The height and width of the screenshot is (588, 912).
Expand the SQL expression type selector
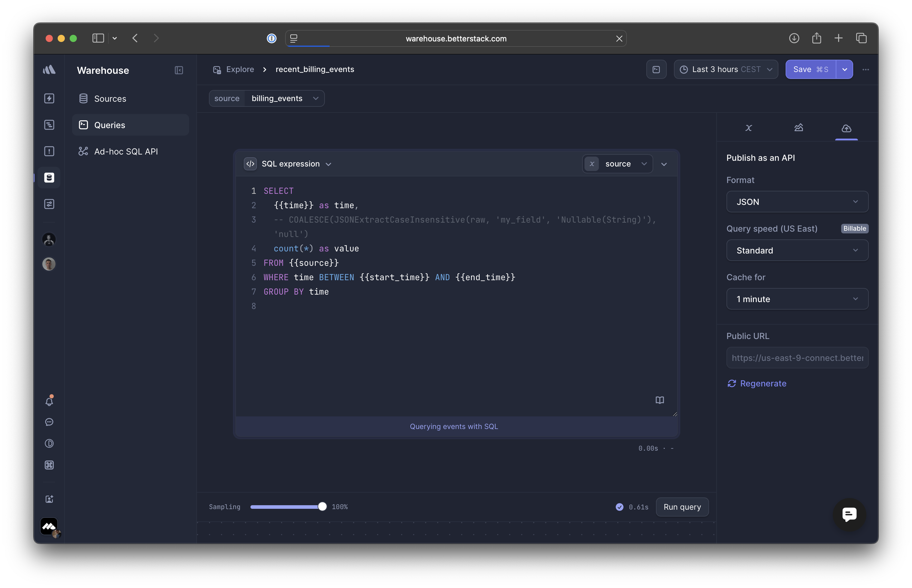296,164
